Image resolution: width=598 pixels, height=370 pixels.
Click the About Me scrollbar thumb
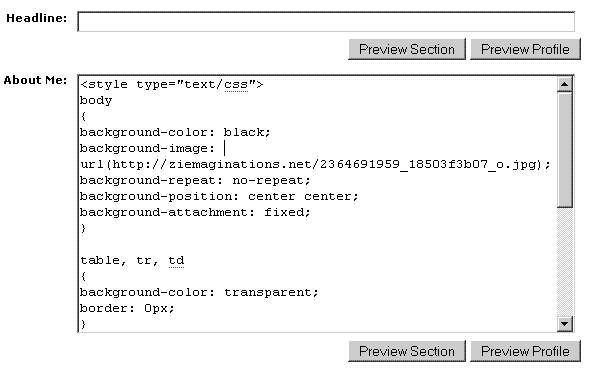pos(564,150)
